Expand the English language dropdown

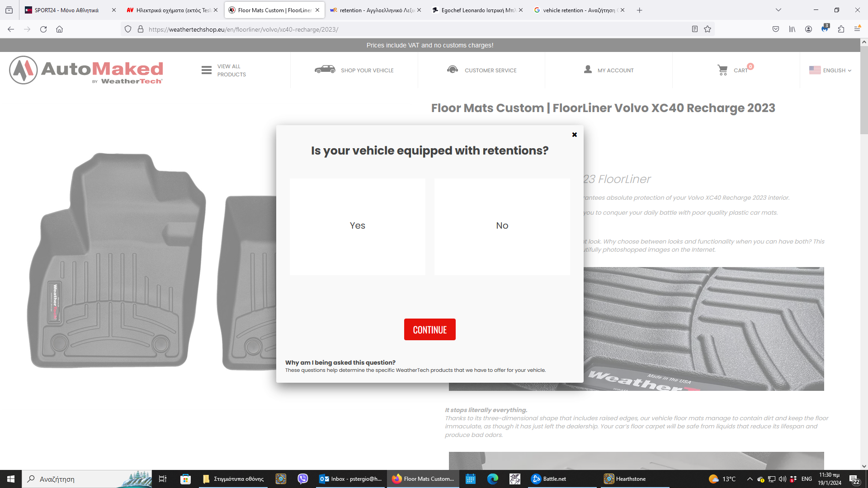830,70
